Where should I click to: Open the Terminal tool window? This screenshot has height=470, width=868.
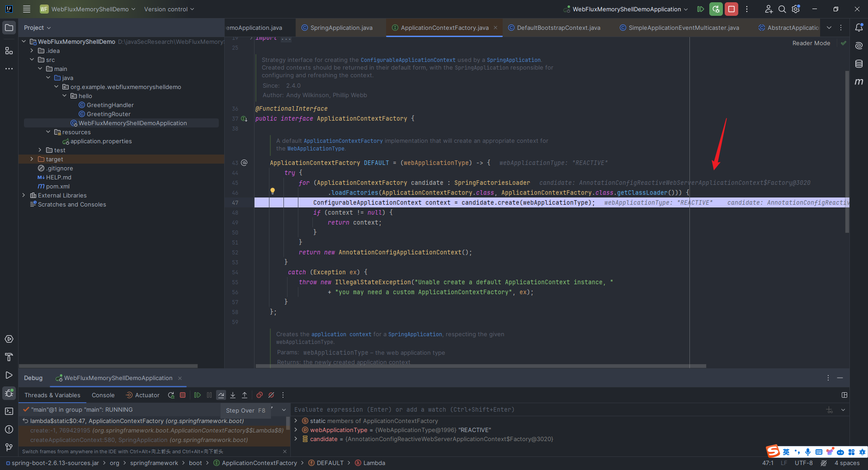pos(9,411)
